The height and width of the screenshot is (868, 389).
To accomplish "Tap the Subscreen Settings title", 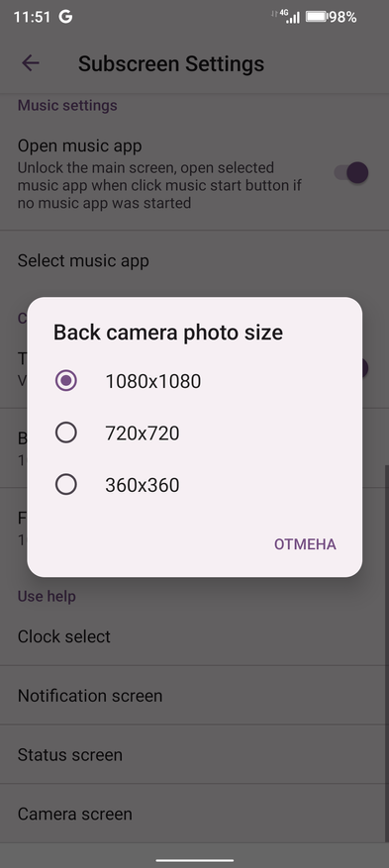I will [171, 63].
